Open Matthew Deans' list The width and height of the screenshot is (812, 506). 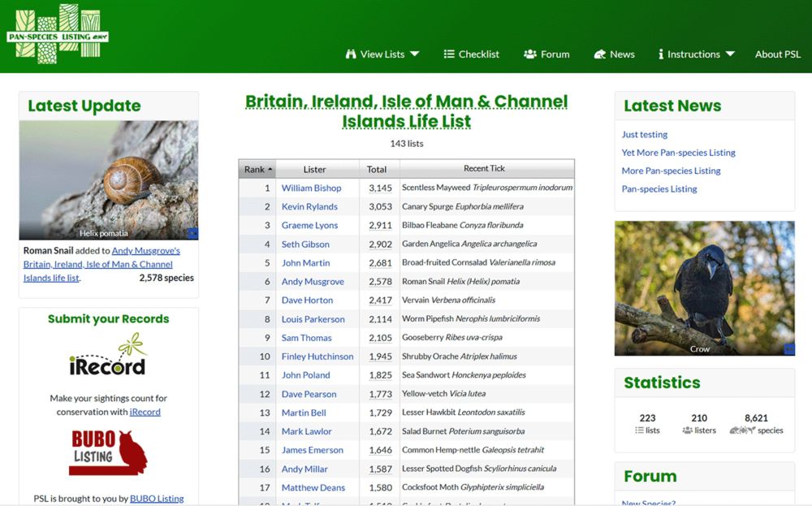click(313, 488)
